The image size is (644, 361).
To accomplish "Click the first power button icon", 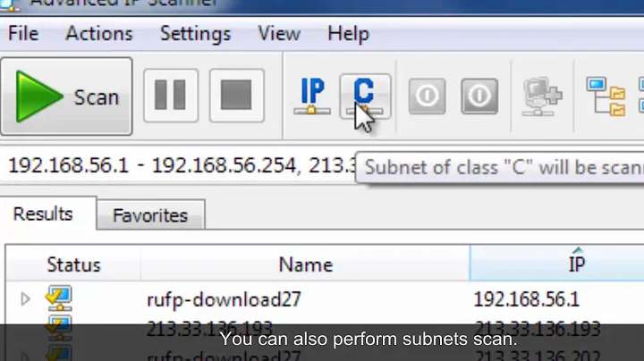I will tap(428, 97).
